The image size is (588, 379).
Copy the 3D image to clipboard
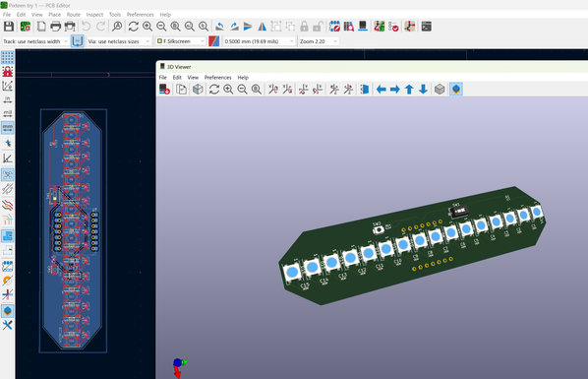pyautogui.click(x=182, y=90)
